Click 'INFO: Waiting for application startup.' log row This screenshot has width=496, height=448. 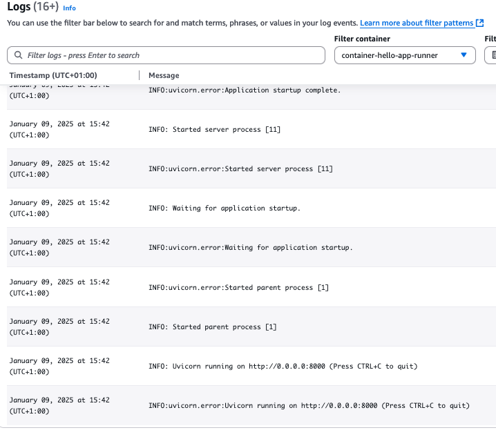(225, 208)
